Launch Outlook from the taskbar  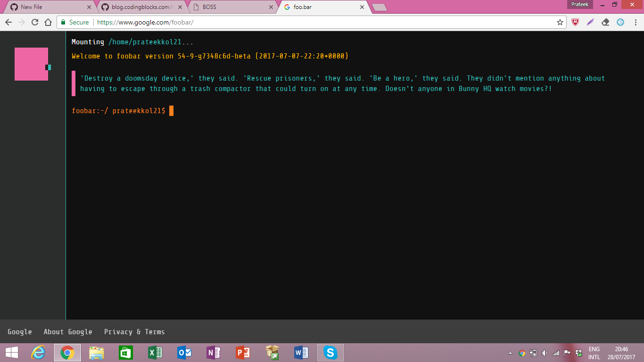pyautogui.click(x=184, y=353)
